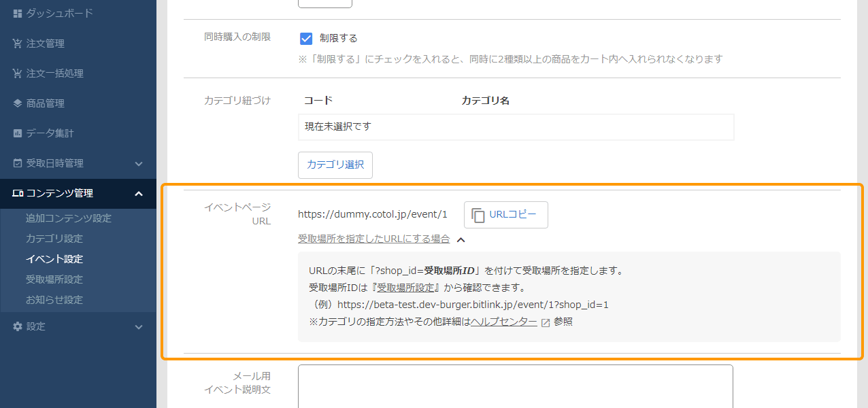The image size is (868, 408).
Task: Click the layers icon beside 商品管理
Action: 18,103
